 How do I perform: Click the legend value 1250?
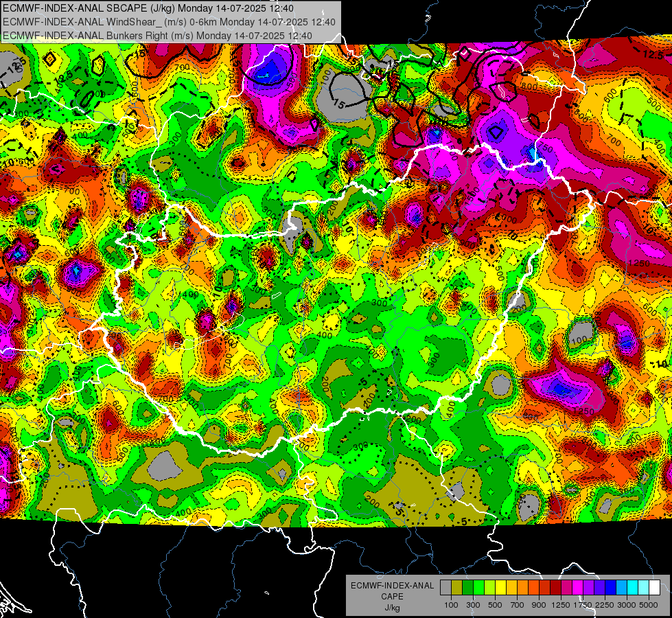click(561, 605)
